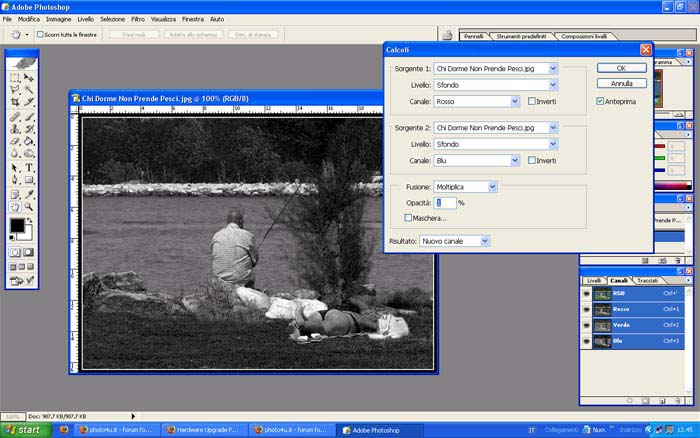Select the Lasso tool
This screenshot has height=438, width=700.
pos(15,90)
